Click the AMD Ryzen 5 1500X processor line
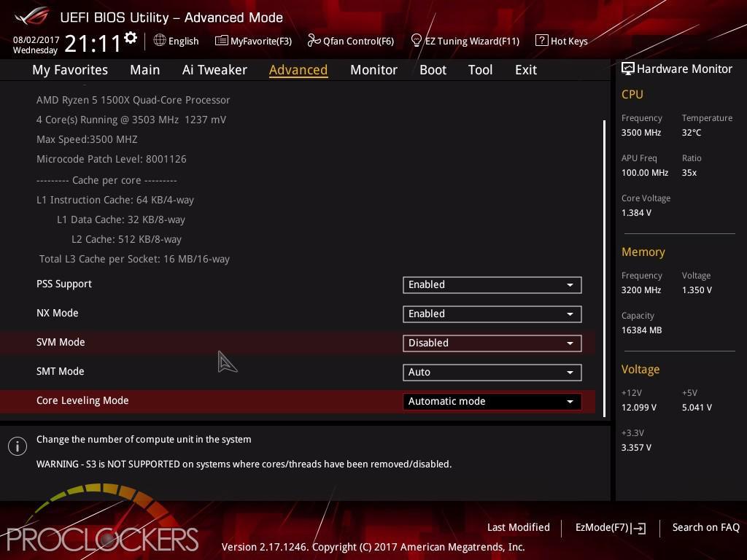 133,100
